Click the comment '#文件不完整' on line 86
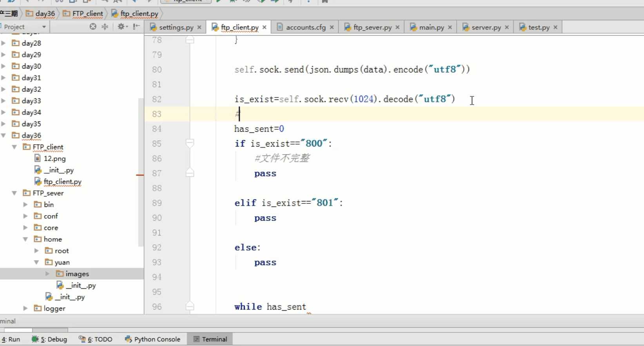This screenshot has height=346, width=644. tap(282, 158)
